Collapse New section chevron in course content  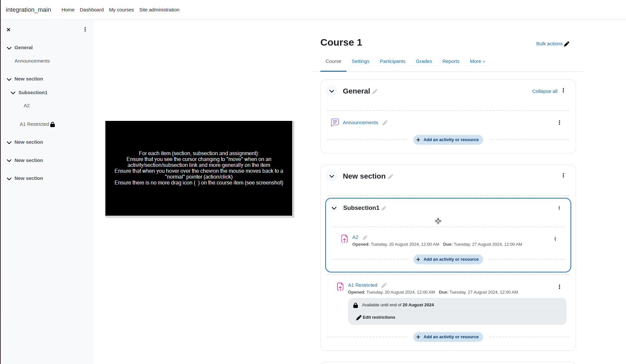click(x=332, y=176)
